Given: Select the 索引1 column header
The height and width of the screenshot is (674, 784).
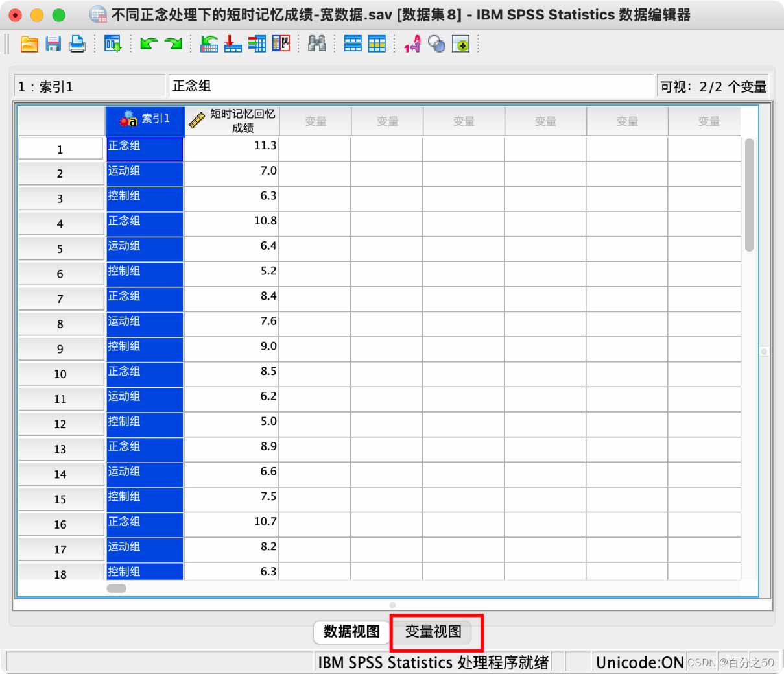Looking at the screenshot, I should 145,121.
